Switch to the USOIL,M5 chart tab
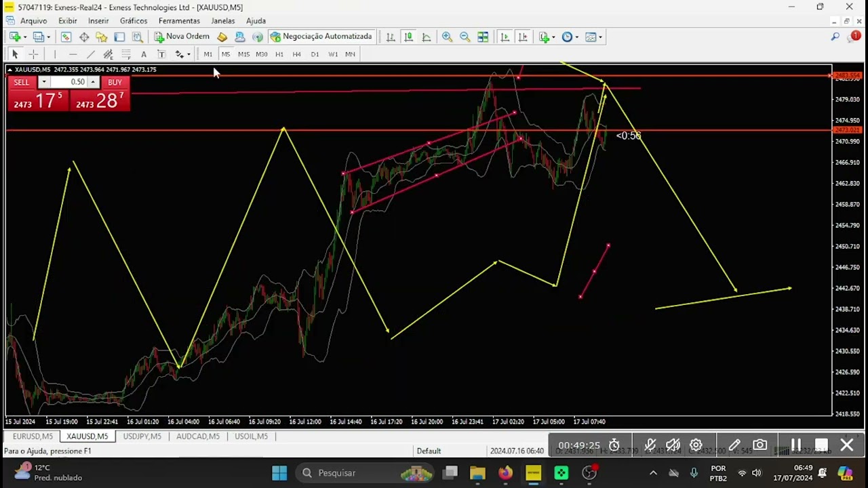The image size is (868, 488). [251, 436]
